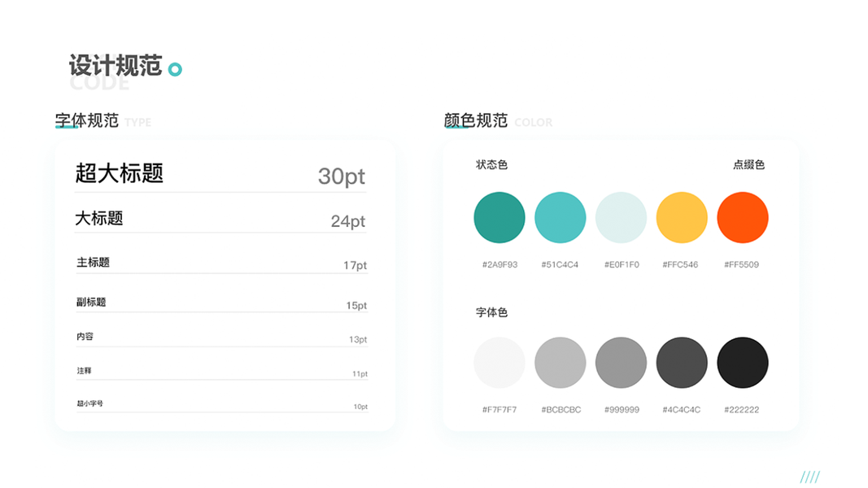Select the 大标题 row label
The height and width of the screenshot is (488, 868).
(x=99, y=218)
